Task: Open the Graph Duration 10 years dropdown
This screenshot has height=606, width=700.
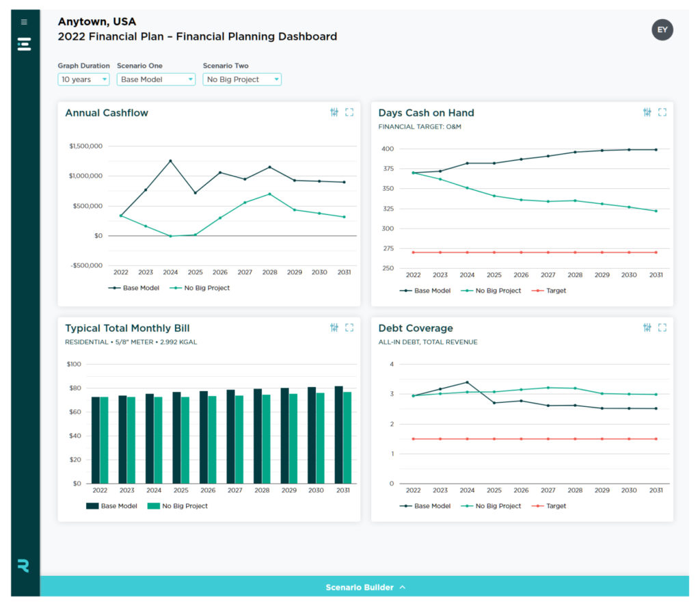Action: click(x=83, y=79)
